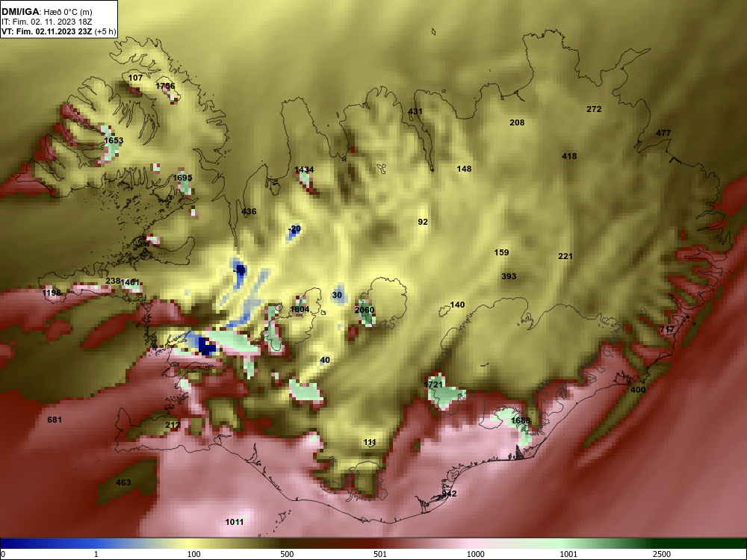Viewport: 747px width, 560px height.
Task: Select the offshore value 463
Action: pos(123,482)
